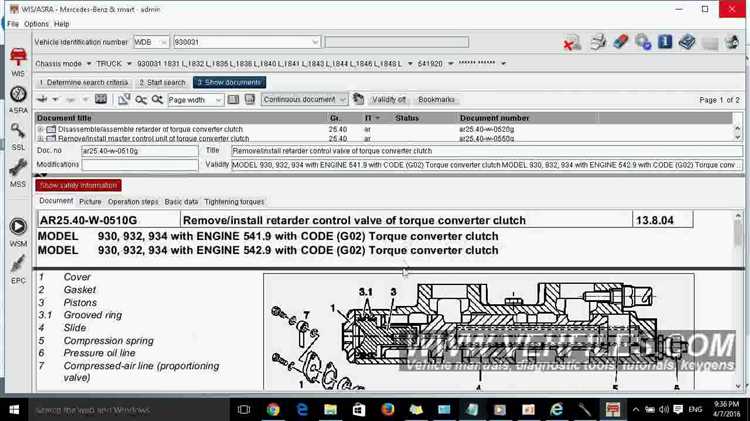Open the WIS module in the sidebar
750x421 pixels.
[18, 62]
